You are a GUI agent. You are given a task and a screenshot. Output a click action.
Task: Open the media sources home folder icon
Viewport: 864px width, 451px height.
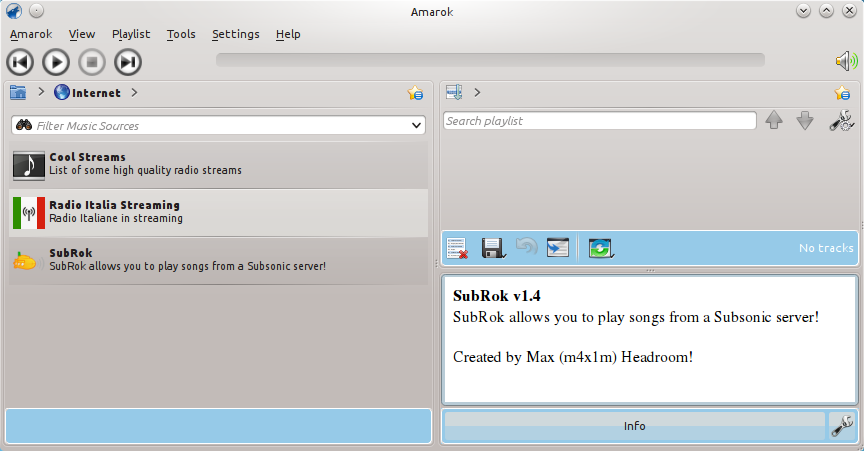click(18, 92)
